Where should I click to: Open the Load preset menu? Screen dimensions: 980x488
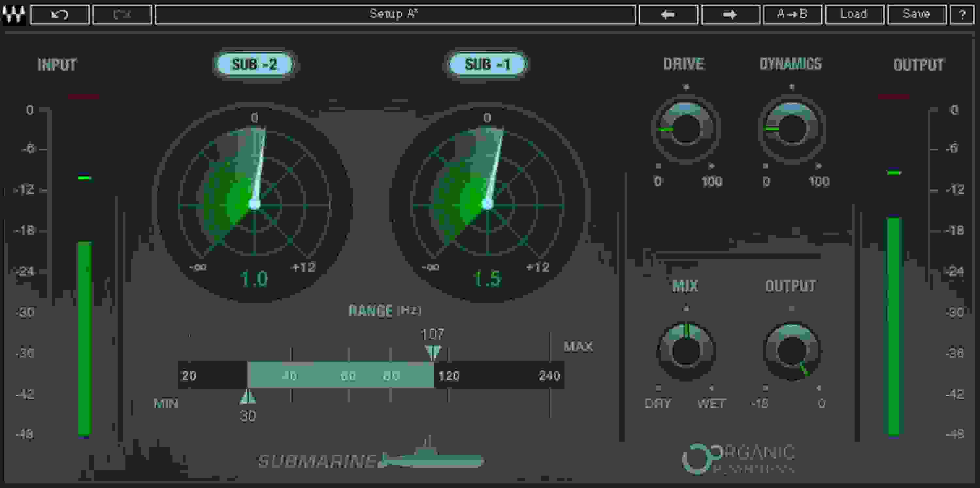point(855,14)
